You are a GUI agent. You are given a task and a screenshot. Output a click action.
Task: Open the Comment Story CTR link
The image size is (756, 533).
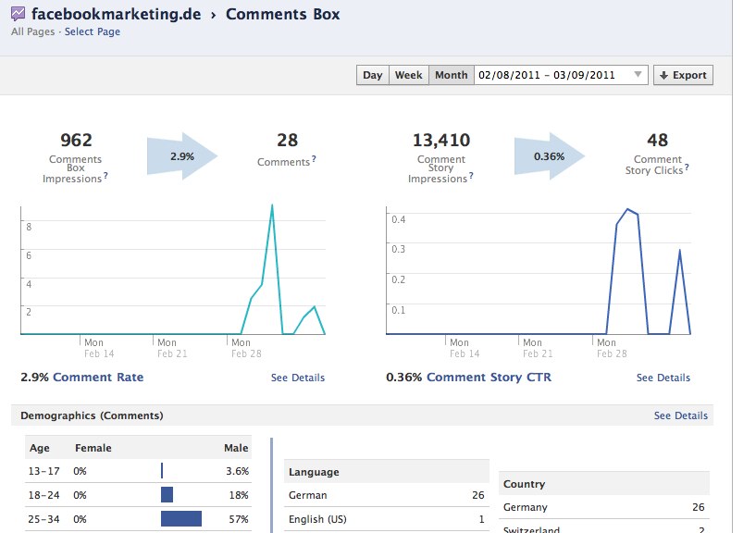pyautogui.click(x=489, y=378)
